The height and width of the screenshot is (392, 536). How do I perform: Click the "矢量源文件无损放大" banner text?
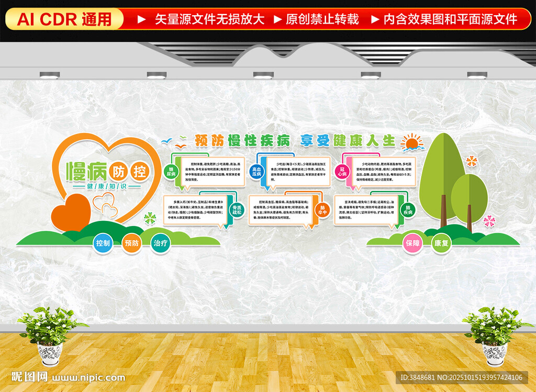210,19
